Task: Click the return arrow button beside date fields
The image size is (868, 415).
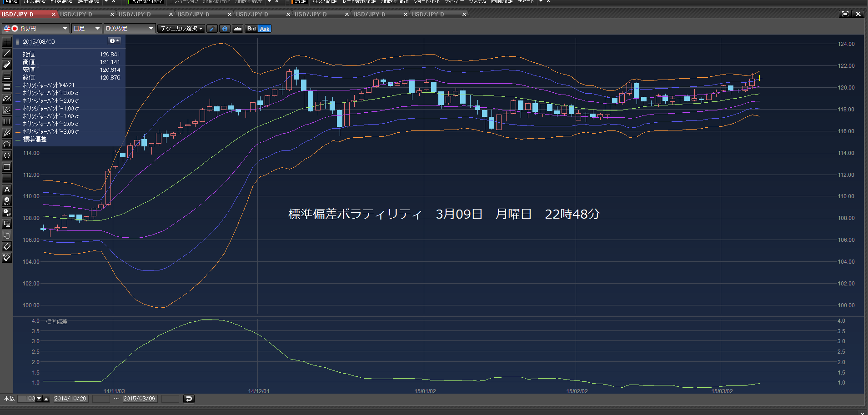Action: click(189, 399)
